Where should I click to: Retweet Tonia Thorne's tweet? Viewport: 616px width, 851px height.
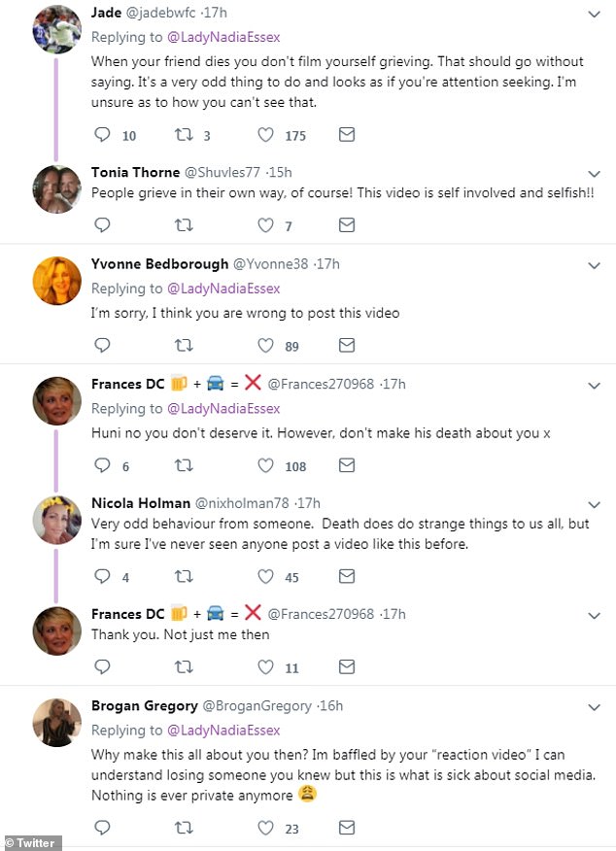coord(183,225)
